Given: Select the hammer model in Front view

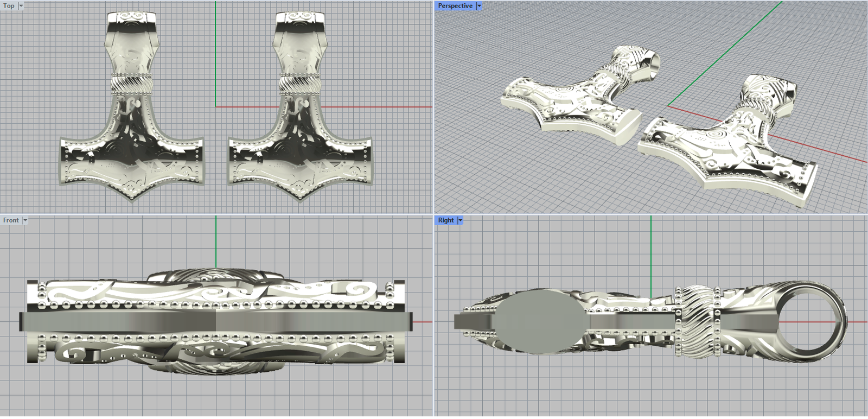Looking at the screenshot, I should 216,321.
